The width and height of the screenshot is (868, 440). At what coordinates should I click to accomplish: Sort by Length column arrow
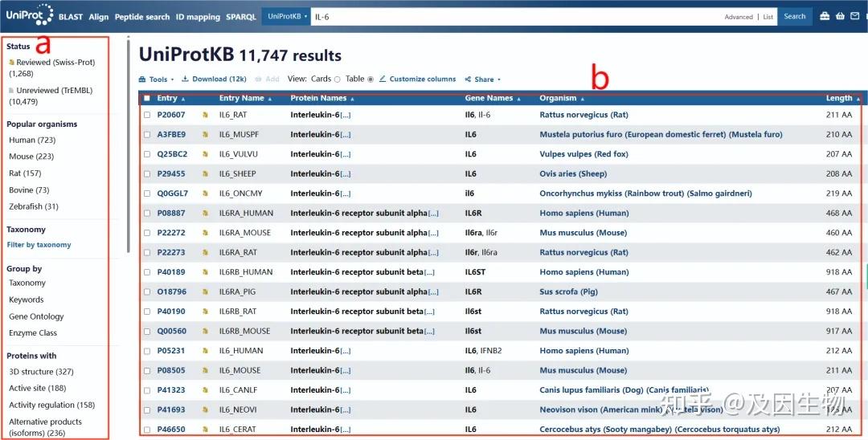(x=858, y=99)
